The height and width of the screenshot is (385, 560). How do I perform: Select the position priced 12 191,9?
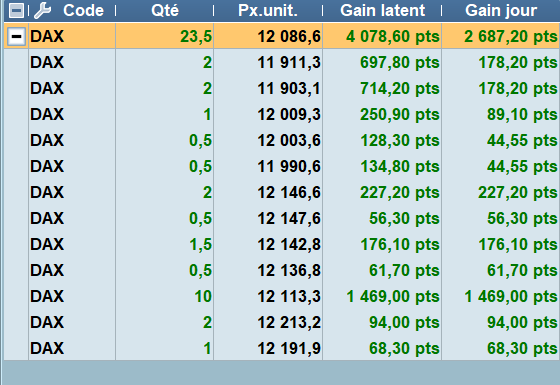289,348
